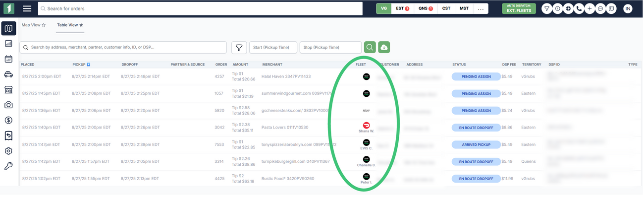Click the top bar funnel filter icon

pos(547,8)
